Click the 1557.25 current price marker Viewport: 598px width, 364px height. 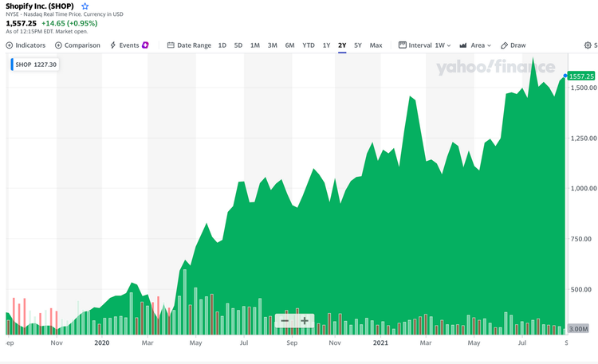point(581,74)
